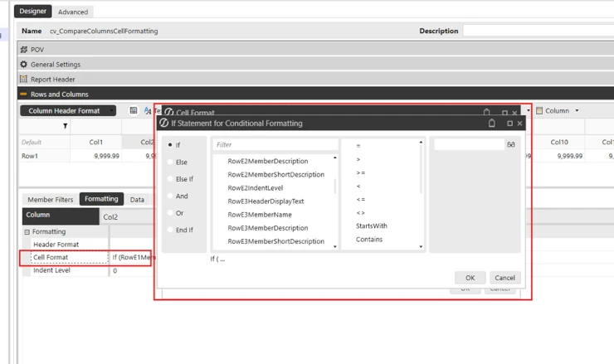Image resolution: width=614 pixels, height=364 pixels.
Task: Switch to the Data tab
Action: (137, 200)
